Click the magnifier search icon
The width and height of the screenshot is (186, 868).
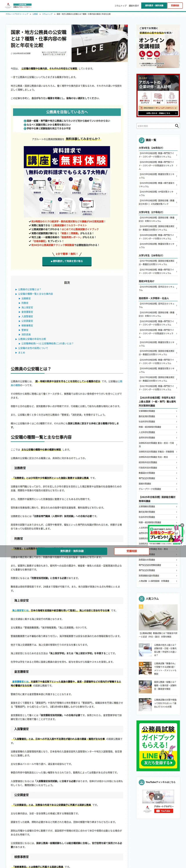pyautogui.click(x=177, y=126)
